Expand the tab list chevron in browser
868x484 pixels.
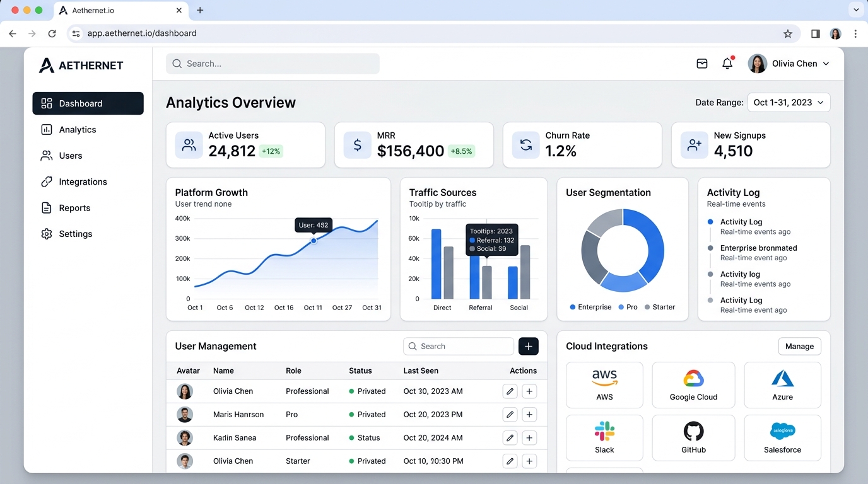(x=855, y=10)
